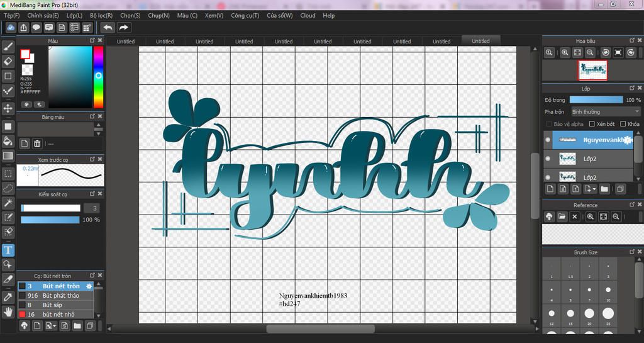The height and width of the screenshot is (343, 644).
Task: Open the Chỉnh sửa(E) menu
Action: click(43, 15)
